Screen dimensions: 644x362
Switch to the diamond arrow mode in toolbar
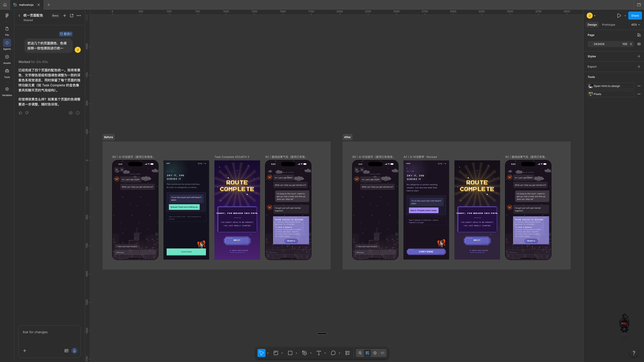point(375,353)
